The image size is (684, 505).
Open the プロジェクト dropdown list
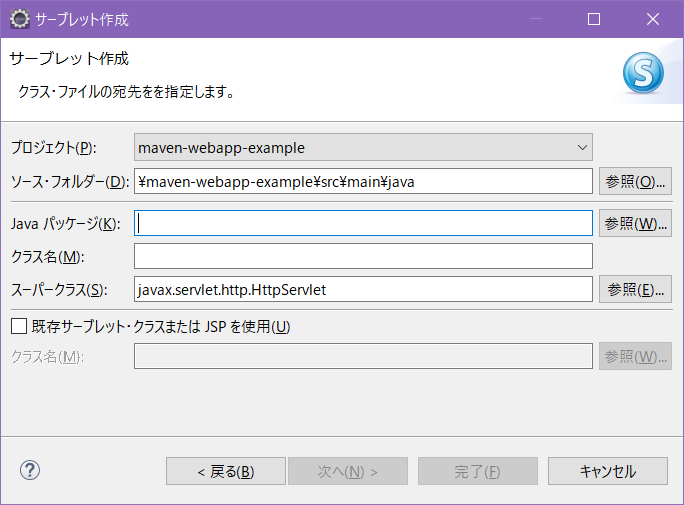363,147
